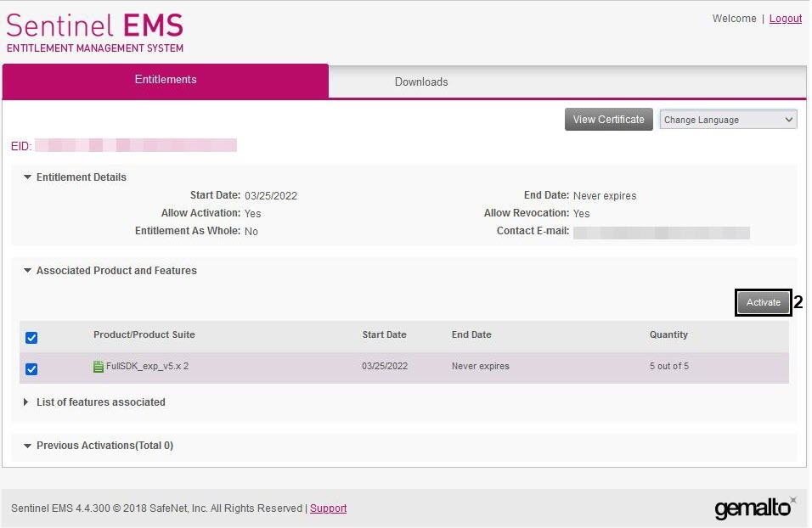The width and height of the screenshot is (812, 528).
Task: Click the green FullSDK product document icon
Action: tap(98, 367)
